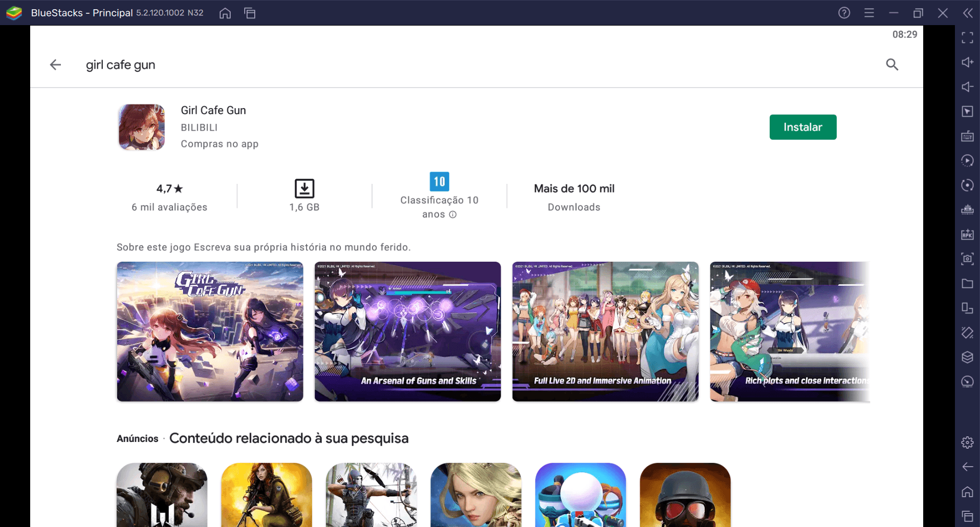Open the BILIBILI developer link

coord(199,128)
